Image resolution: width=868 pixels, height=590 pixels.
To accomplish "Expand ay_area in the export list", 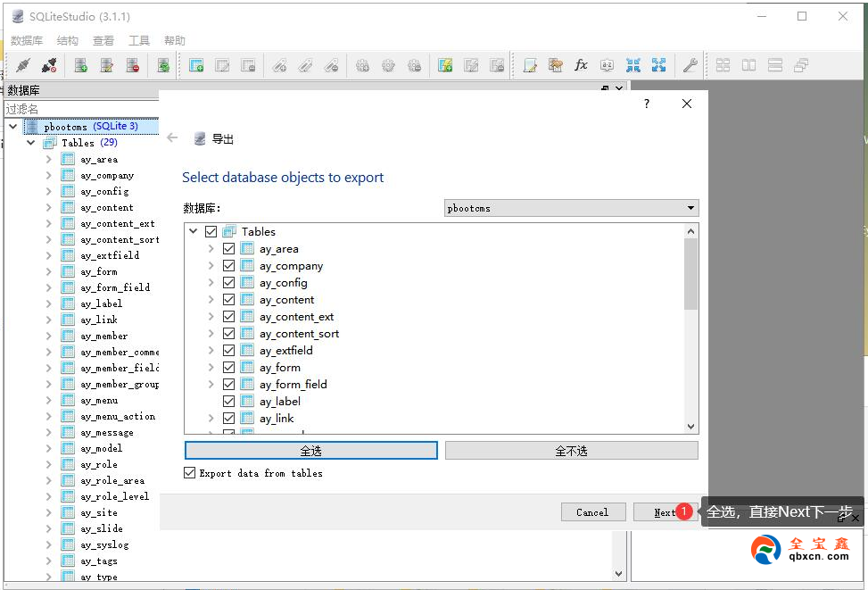I will pyautogui.click(x=211, y=249).
